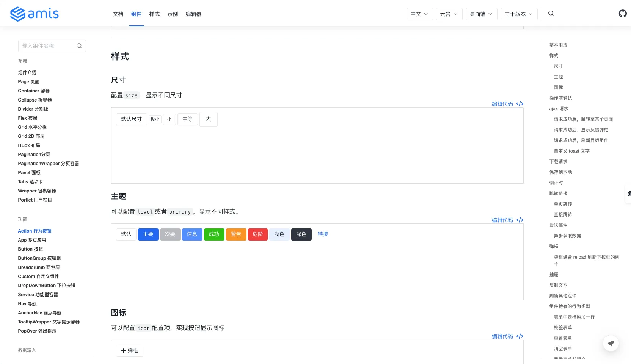Click the search magnifier icon in the header
The image size is (631, 364).
551,13
